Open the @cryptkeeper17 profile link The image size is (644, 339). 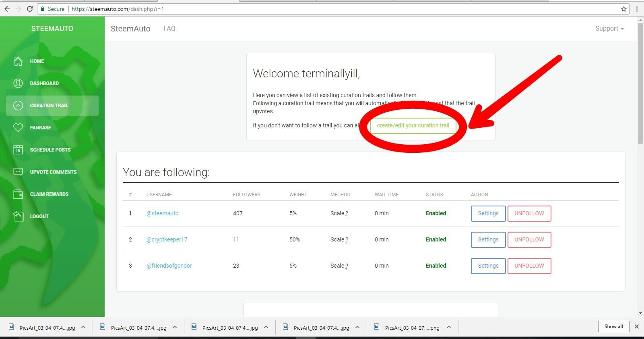tap(167, 239)
